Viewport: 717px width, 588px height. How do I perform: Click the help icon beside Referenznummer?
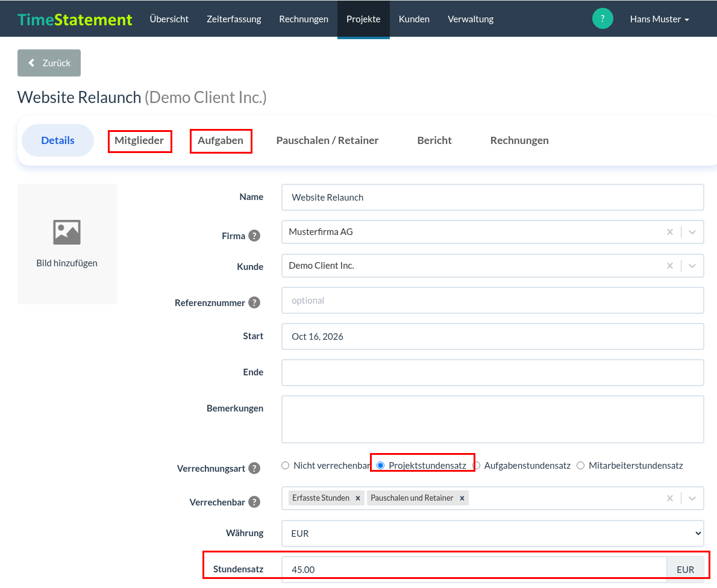(x=254, y=302)
